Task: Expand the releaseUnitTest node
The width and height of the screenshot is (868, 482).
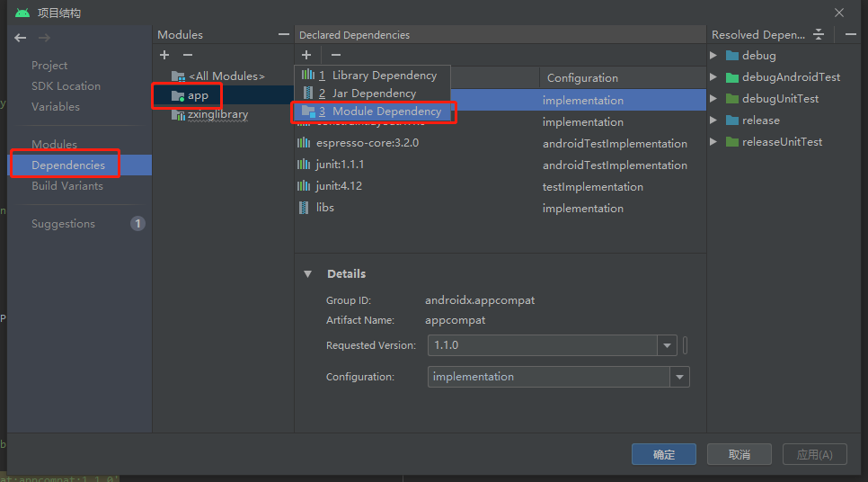Action: (713, 142)
